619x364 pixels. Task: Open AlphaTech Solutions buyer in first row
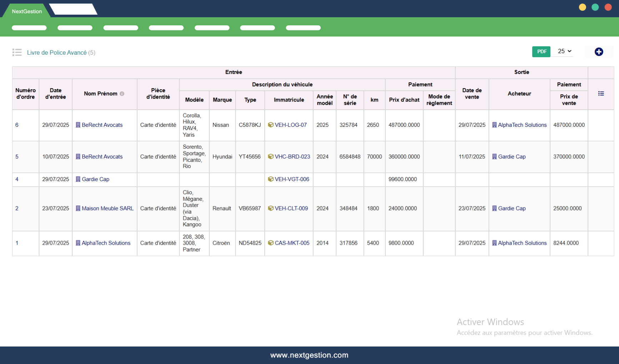pyautogui.click(x=522, y=125)
